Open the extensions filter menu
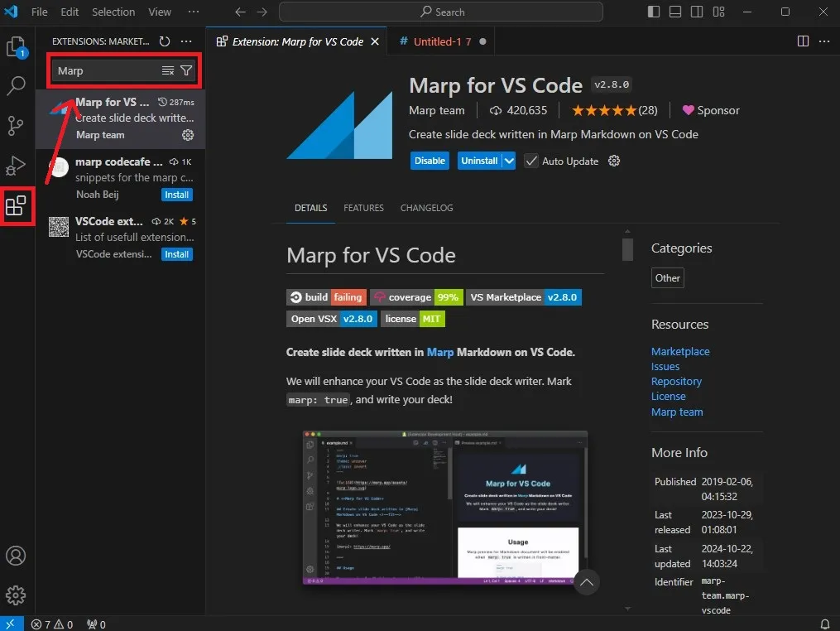Screen dimensions: 840x631 (x=186, y=70)
